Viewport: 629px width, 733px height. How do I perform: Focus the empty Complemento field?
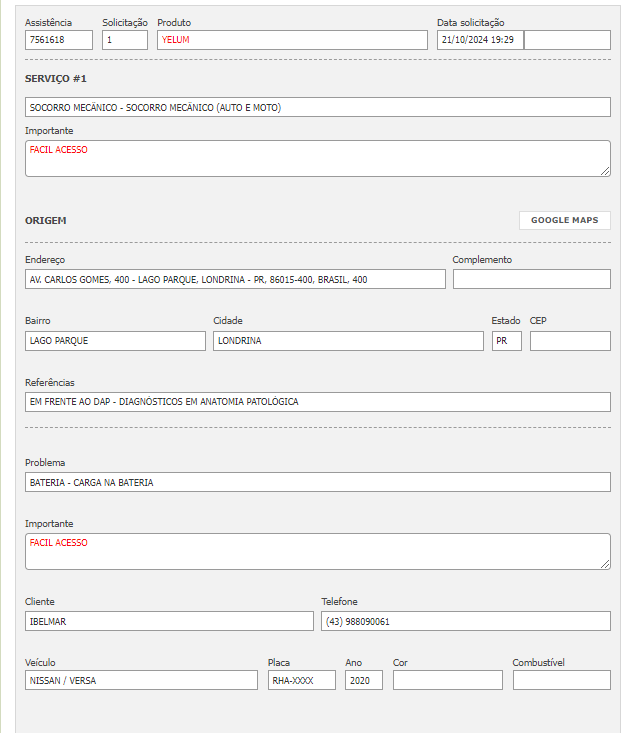click(x=531, y=279)
